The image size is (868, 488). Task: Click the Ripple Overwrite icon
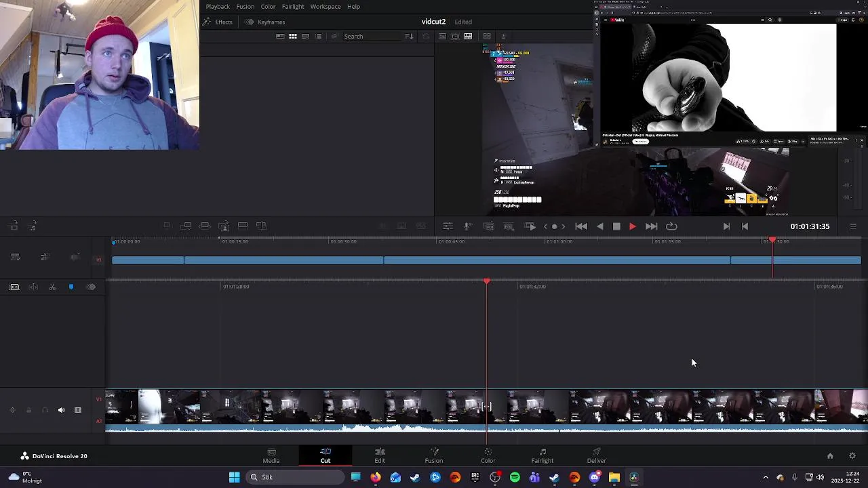tap(204, 226)
